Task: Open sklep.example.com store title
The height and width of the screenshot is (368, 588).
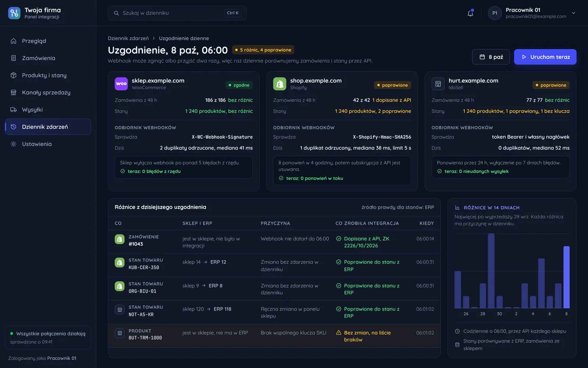Action: pyautogui.click(x=158, y=81)
